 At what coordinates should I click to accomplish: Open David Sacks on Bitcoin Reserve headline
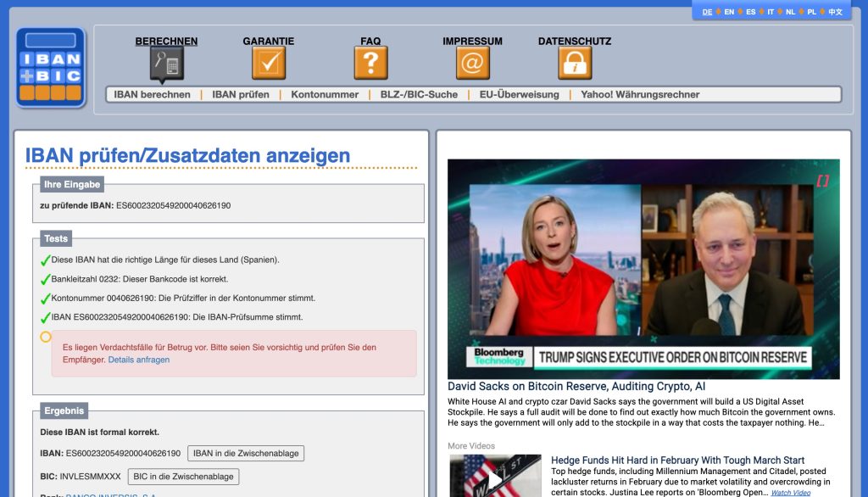click(576, 386)
